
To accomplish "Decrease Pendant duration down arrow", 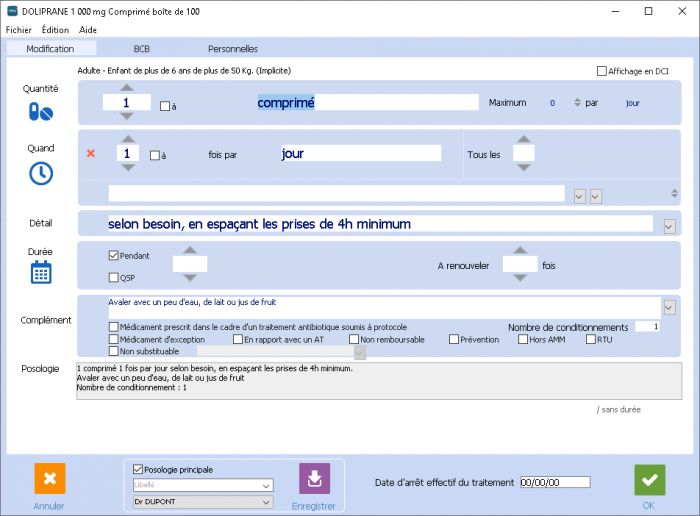I will [x=190, y=278].
